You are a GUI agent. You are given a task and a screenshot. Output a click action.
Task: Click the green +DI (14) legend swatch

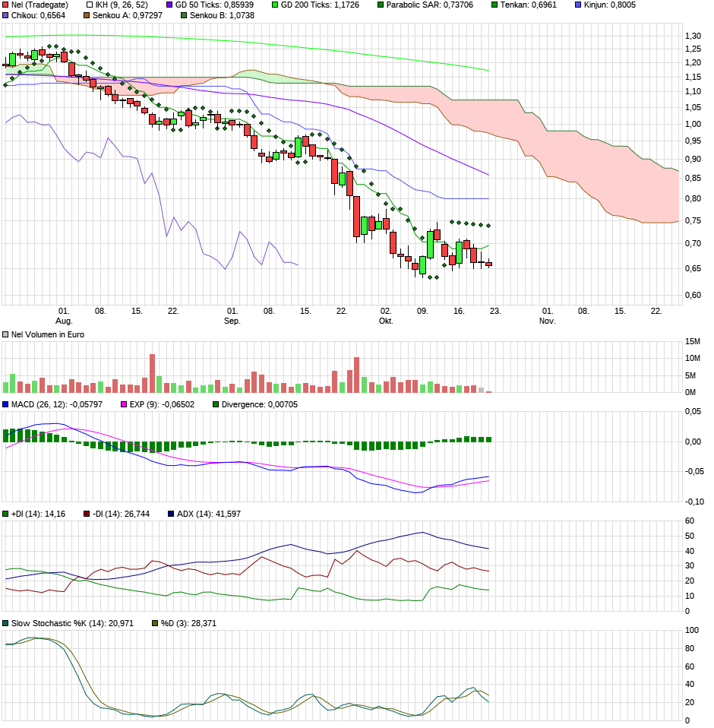pyautogui.click(x=5, y=514)
